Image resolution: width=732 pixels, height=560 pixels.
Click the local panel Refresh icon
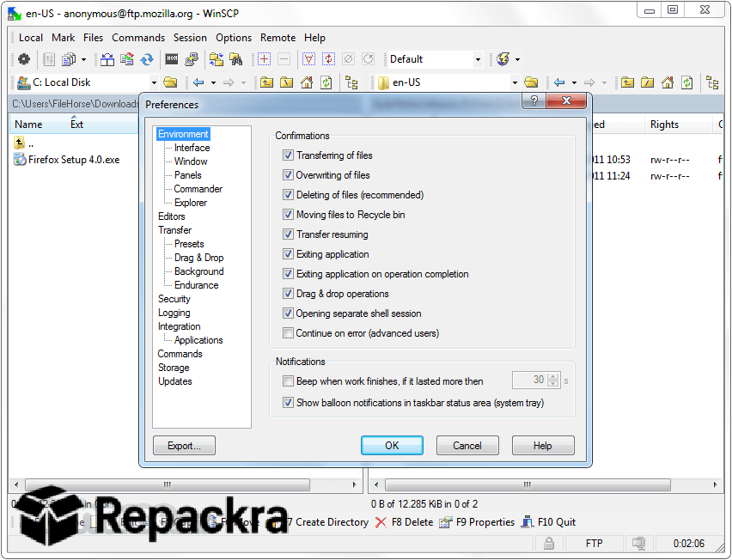click(x=326, y=82)
